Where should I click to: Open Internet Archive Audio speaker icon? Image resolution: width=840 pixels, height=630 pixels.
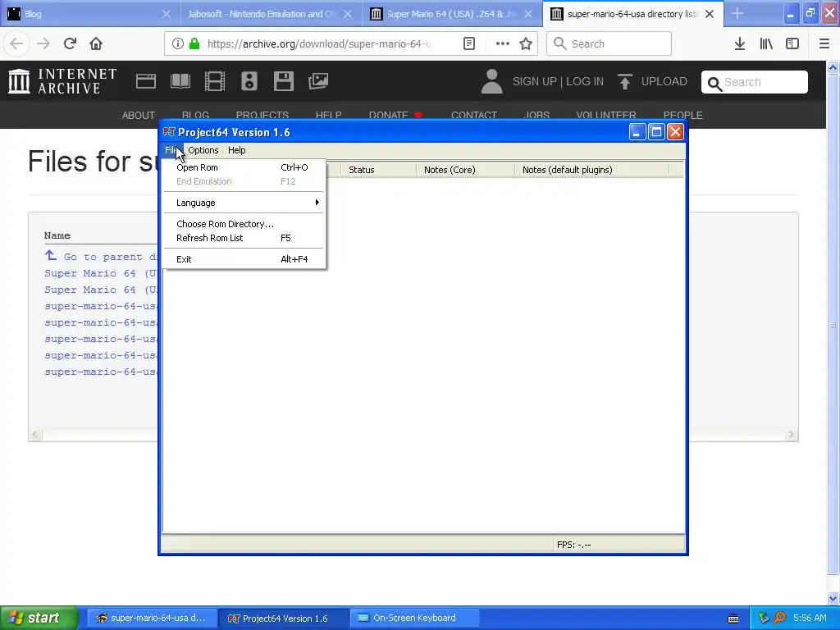coord(249,81)
